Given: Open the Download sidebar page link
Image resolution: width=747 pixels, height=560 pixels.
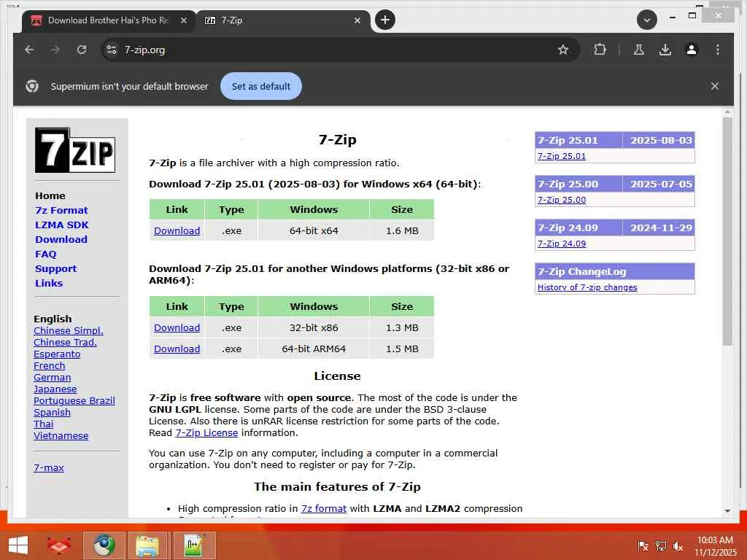Looking at the screenshot, I should 61,239.
